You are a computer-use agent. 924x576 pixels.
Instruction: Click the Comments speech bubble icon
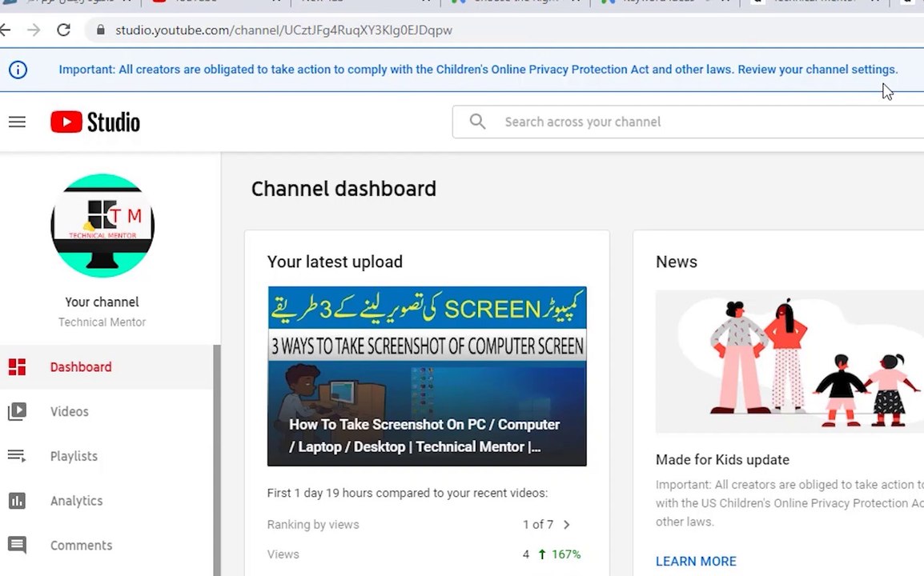(x=17, y=546)
